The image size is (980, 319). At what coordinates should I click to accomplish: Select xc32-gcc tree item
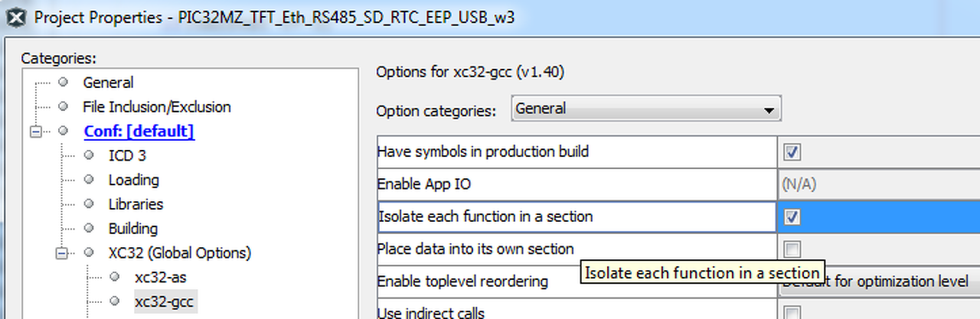164,301
